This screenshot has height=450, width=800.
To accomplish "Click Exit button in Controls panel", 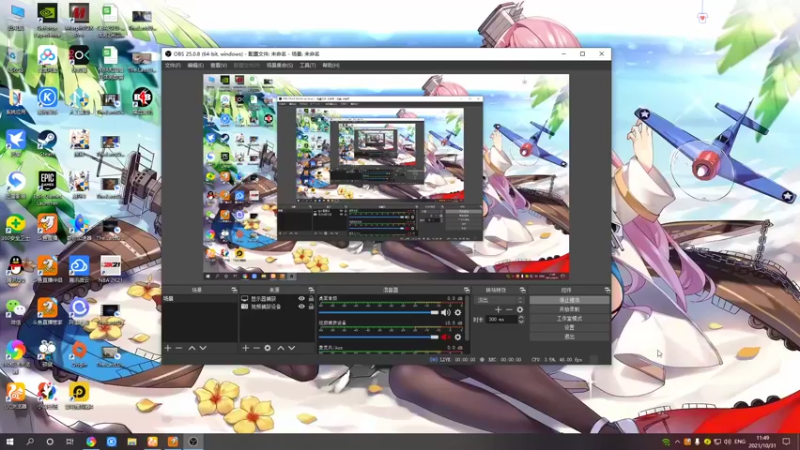I will coord(569,337).
